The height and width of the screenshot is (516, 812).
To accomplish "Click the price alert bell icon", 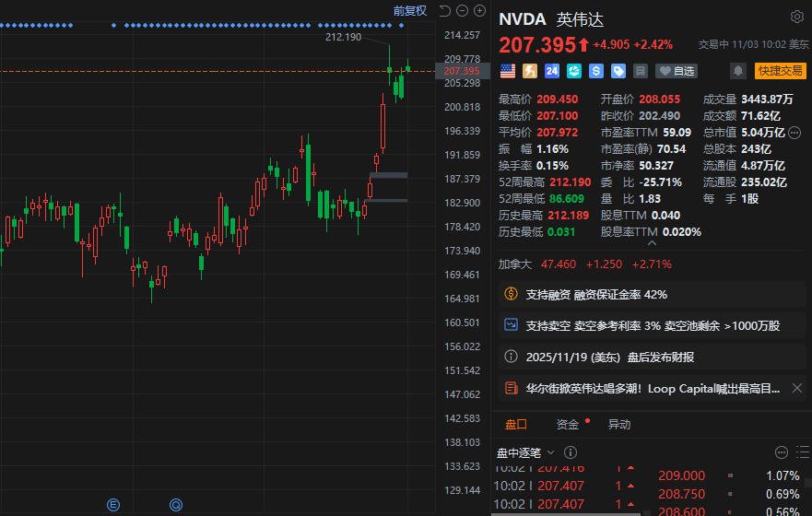I will tap(737, 71).
